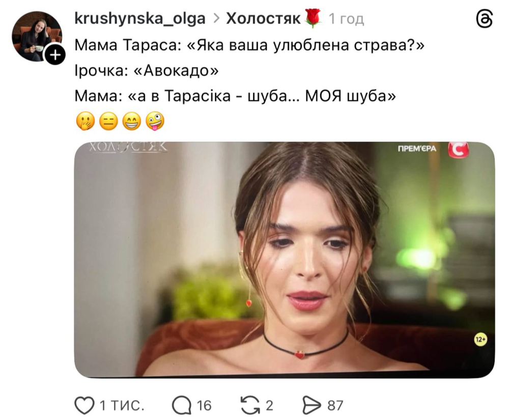Screen dimensions: 509x420
Task: Open the Холостяк topic link
Action: [x=263, y=18]
